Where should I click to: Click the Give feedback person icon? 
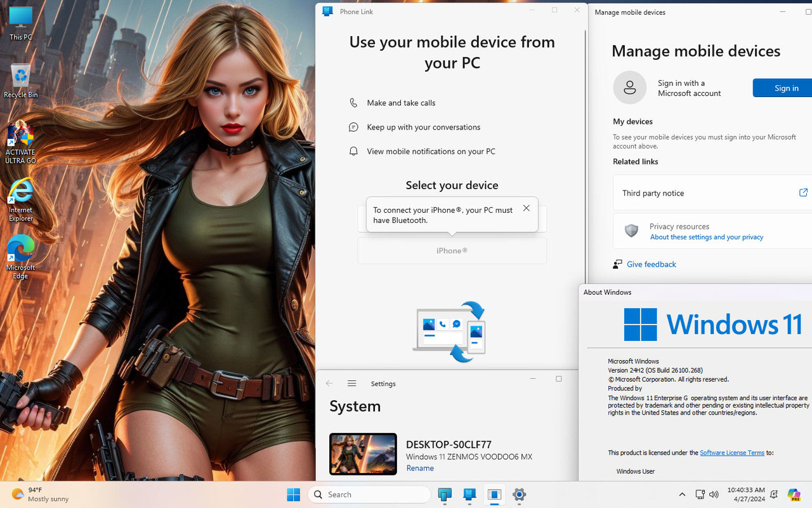click(x=617, y=264)
